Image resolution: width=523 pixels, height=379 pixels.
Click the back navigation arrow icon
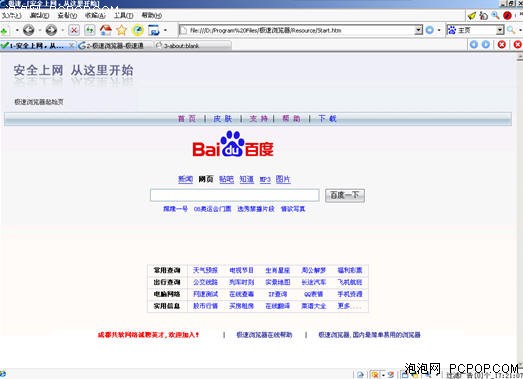[x=29, y=30]
